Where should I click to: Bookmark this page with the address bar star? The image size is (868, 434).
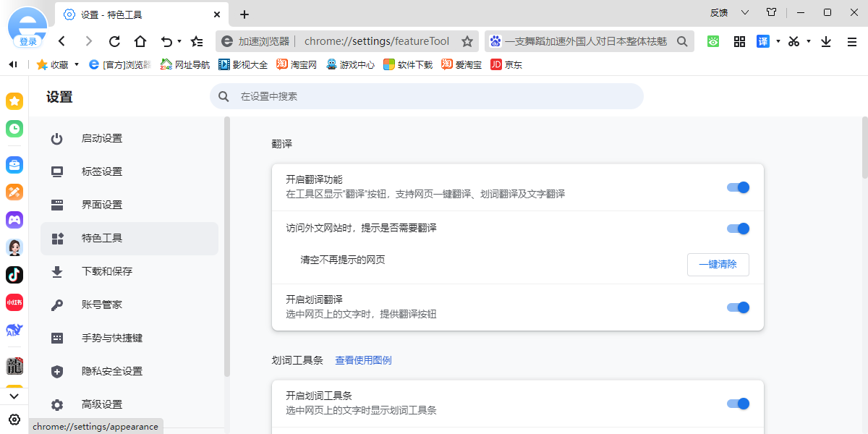[467, 41]
